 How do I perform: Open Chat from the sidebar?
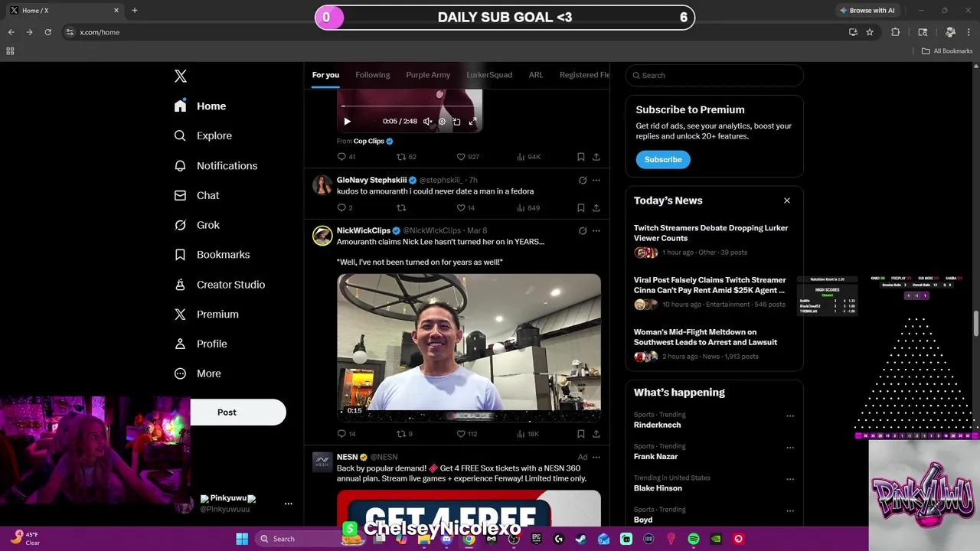pos(198,195)
